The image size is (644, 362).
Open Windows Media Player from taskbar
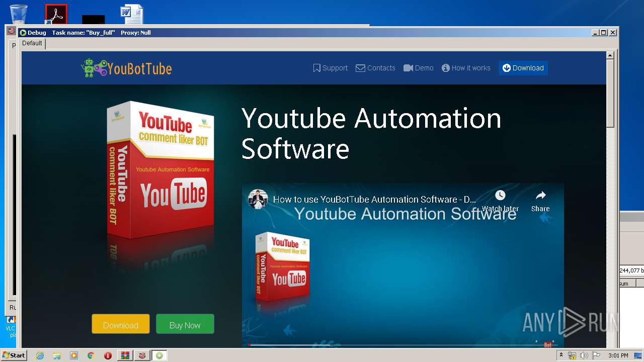[x=74, y=355]
